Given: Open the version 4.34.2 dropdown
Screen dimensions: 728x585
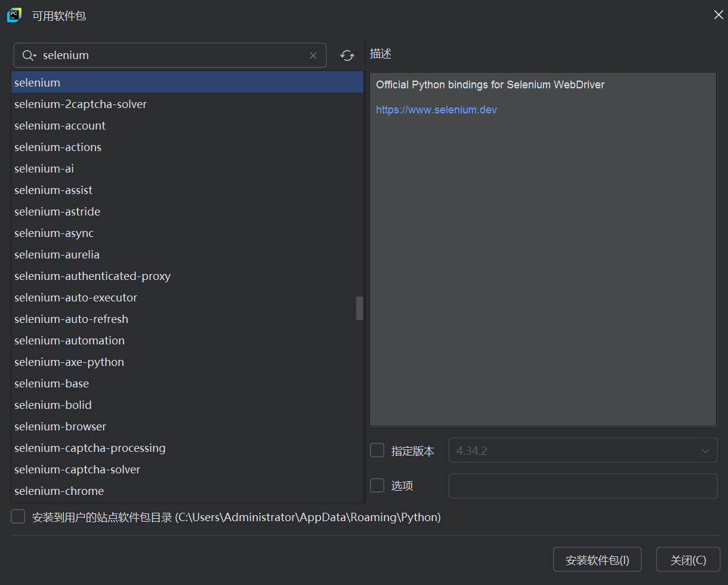Looking at the screenshot, I should pyautogui.click(x=583, y=451).
